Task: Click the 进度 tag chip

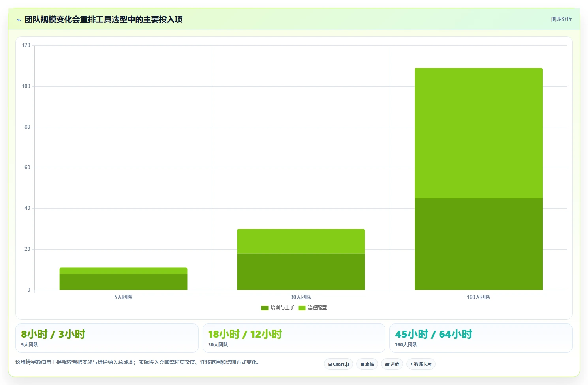Action: pos(392,364)
